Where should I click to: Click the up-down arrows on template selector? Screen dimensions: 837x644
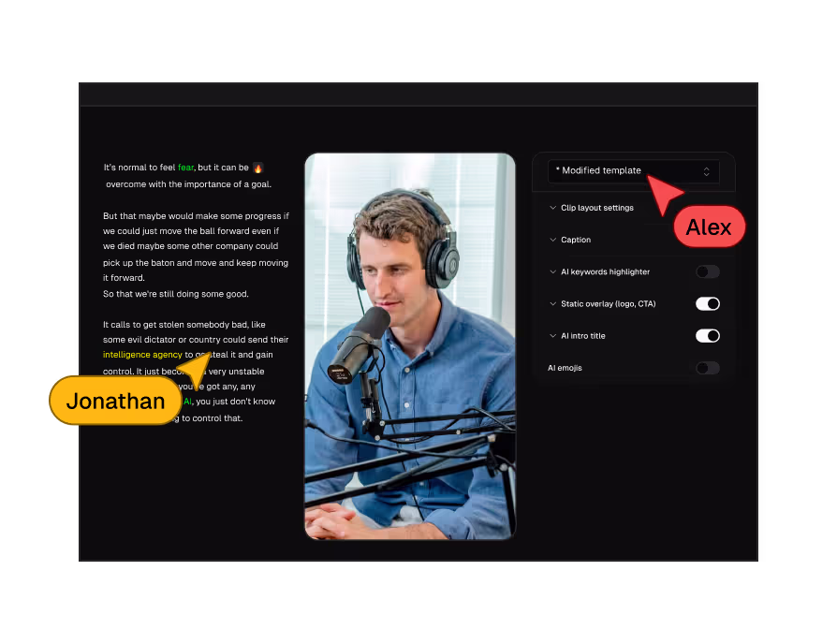coord(707,171)
